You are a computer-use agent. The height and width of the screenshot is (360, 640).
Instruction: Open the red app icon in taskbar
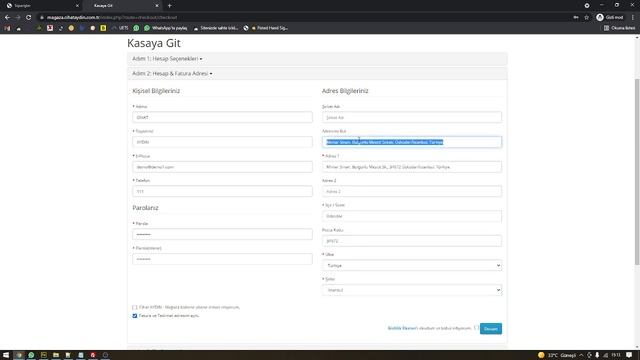pyautogui.click(x=93, y=355)
